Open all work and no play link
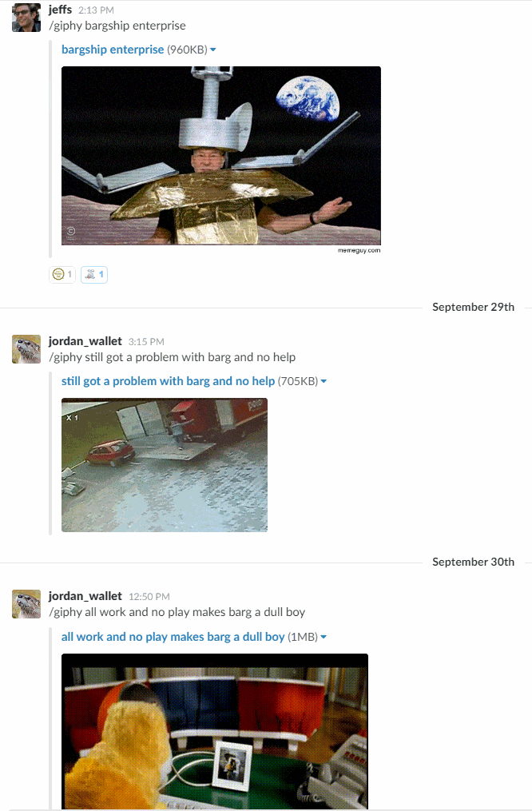This screenshot has width=532, height=811. click(173, 637)
